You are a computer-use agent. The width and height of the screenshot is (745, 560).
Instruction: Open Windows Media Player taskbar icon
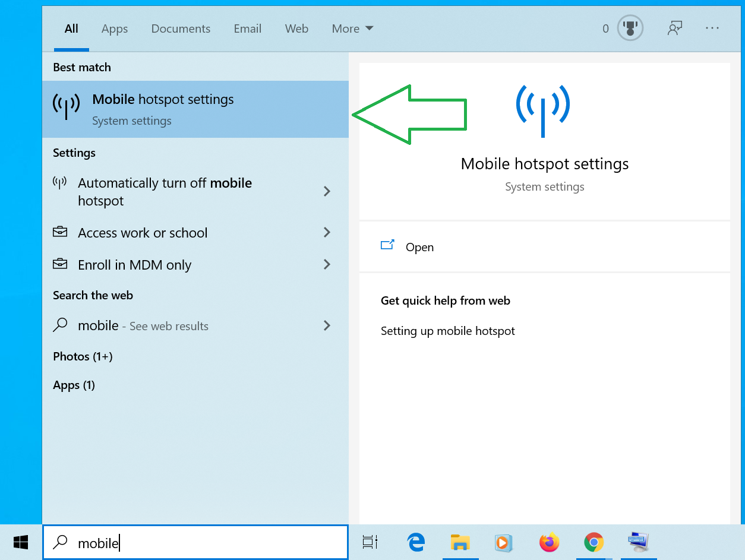tap(504, 542)
